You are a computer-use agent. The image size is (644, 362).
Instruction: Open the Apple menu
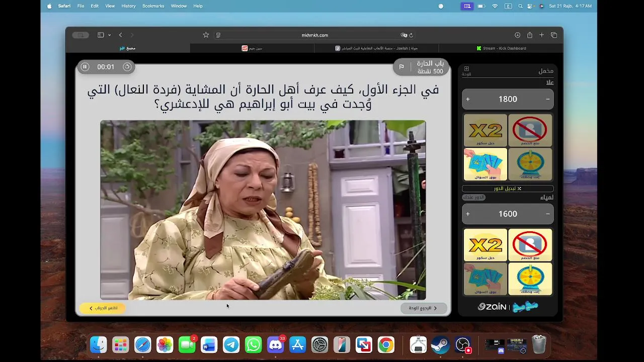[49, 6]
